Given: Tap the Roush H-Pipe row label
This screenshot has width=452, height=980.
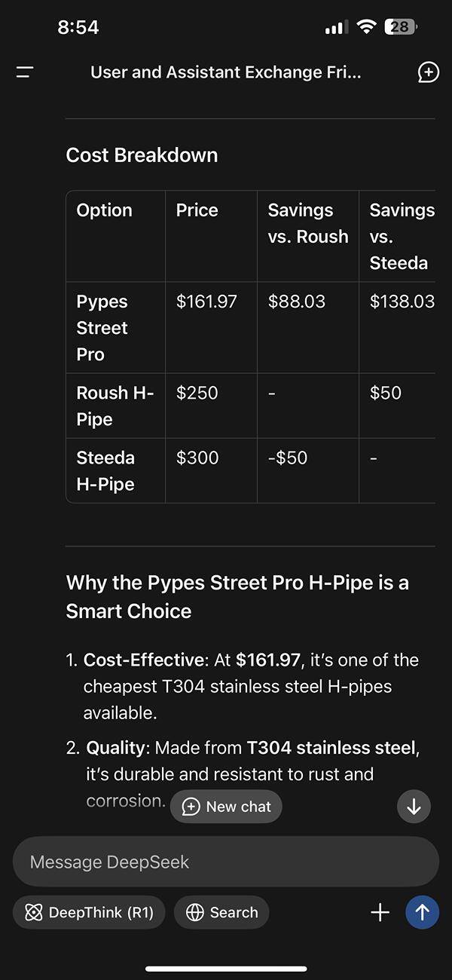Looking at the screenshot, I should tap(115, 406).
